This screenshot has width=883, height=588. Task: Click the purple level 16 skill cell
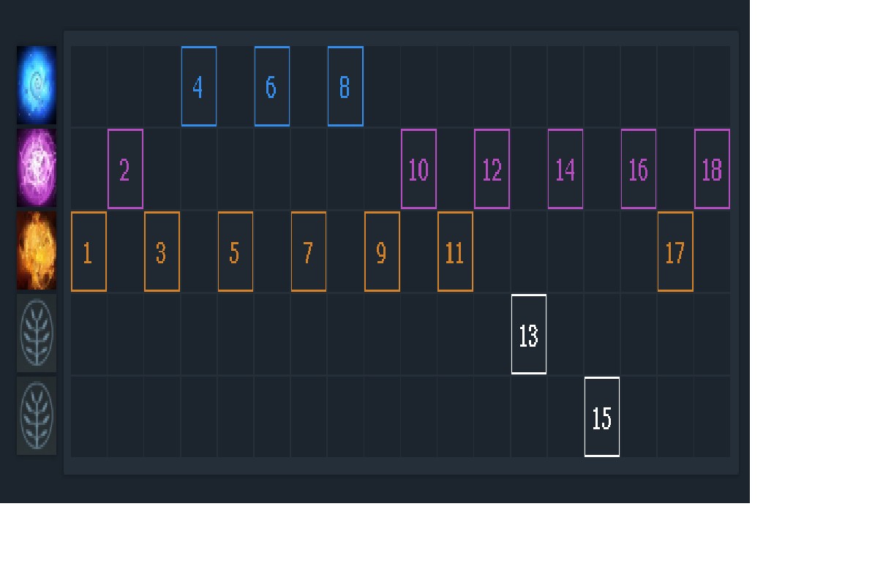tap(639, 169)
